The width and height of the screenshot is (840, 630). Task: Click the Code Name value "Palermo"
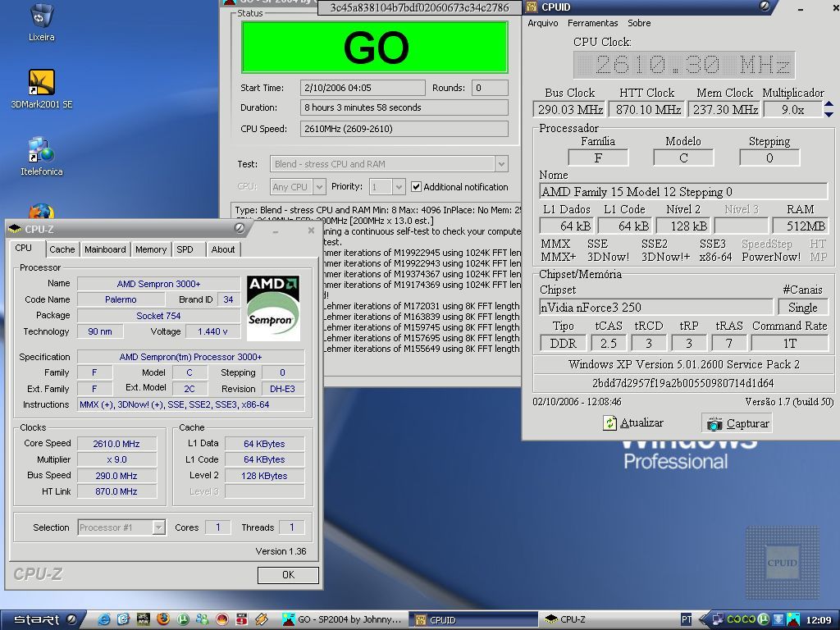(x=121, y=299)
